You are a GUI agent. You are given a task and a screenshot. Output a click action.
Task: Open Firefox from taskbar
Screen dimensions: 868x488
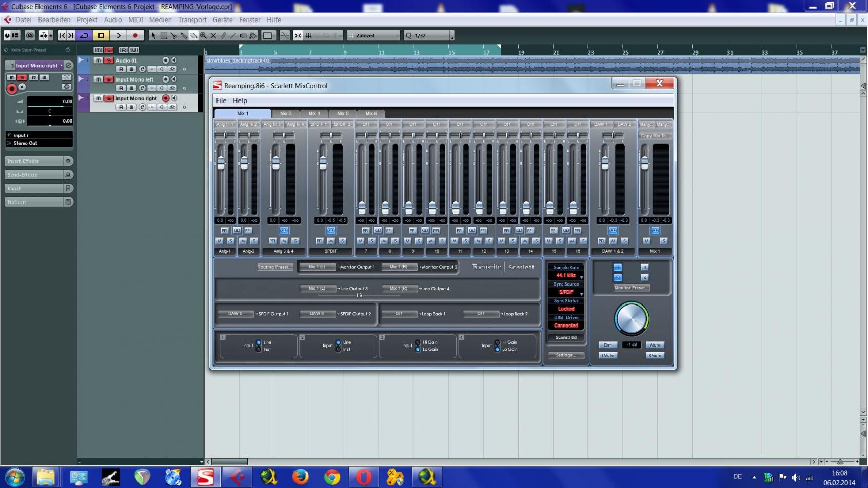(300, 477)
